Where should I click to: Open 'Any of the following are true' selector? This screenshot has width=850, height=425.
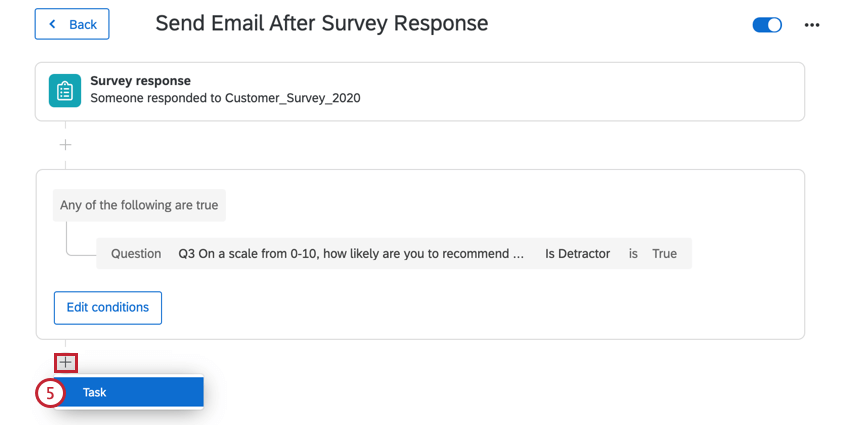coord(139,205)
